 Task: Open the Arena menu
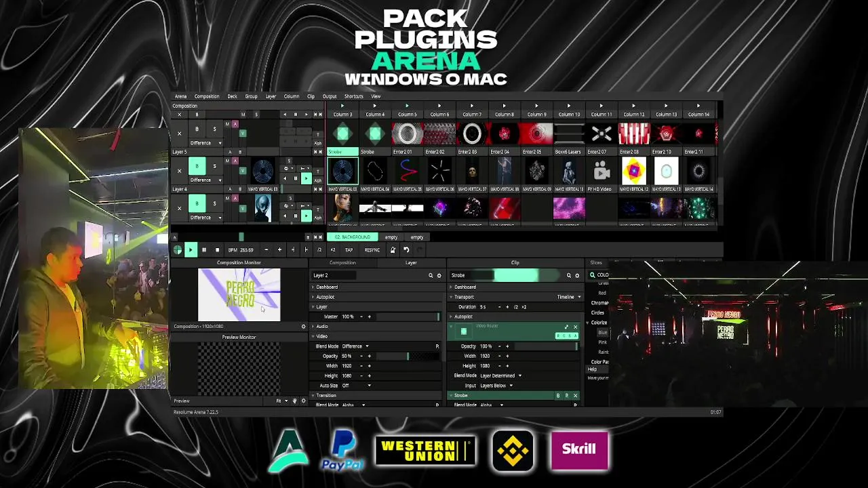click(x=180, y=96)
